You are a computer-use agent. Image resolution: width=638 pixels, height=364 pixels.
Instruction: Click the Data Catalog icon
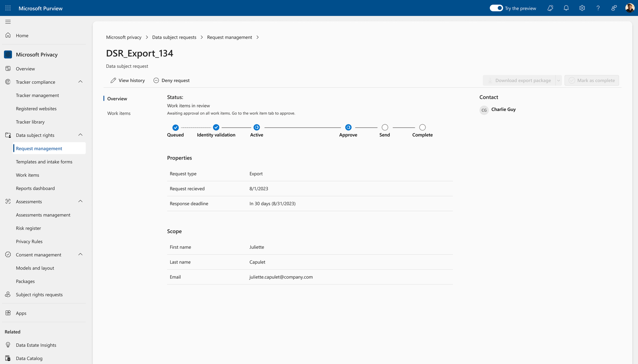click(8, 358)
